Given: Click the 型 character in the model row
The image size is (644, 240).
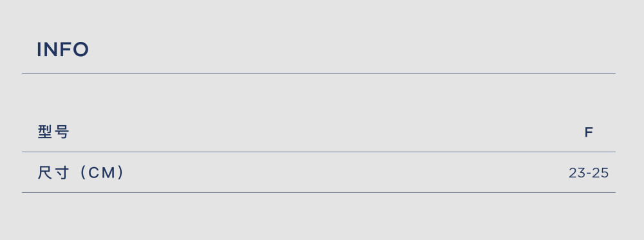Looking at the screenshot, I should point(44,132).
